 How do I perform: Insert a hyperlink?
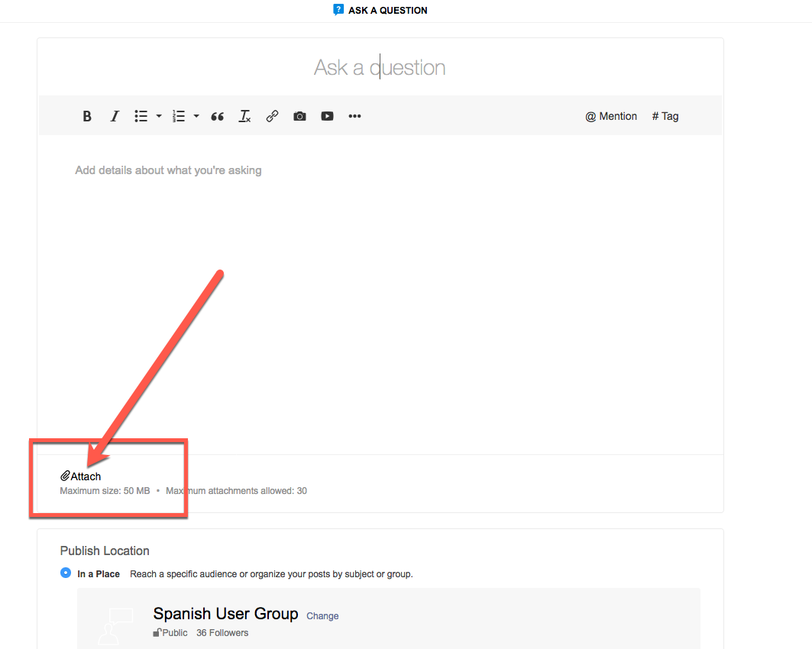click(x=273, y=117)
